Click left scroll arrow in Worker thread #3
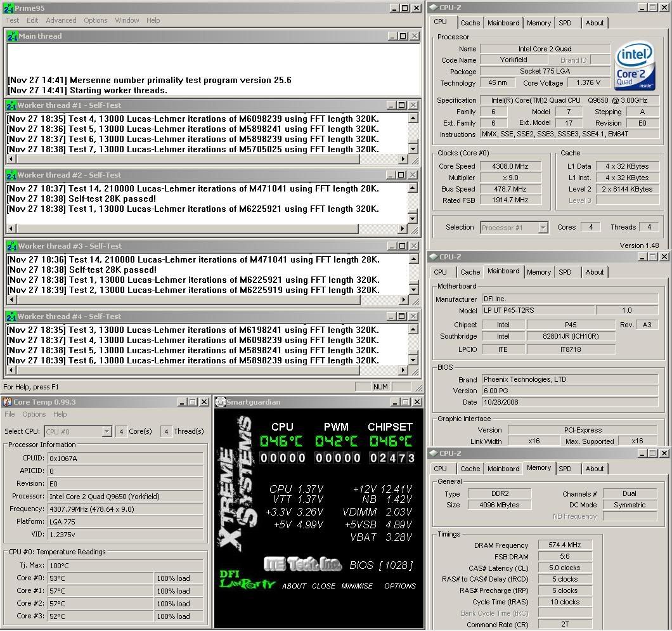 [x=11, y=299]
